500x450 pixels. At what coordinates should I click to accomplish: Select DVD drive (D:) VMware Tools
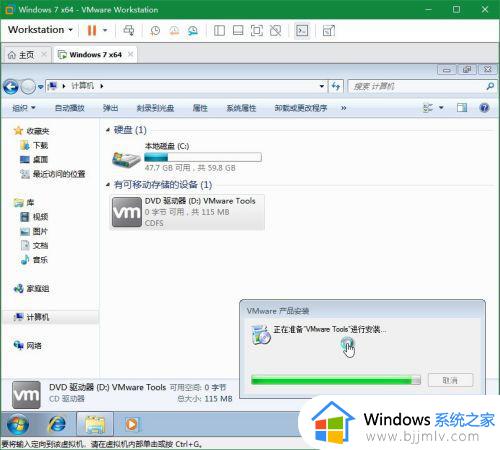click(187, 212)
